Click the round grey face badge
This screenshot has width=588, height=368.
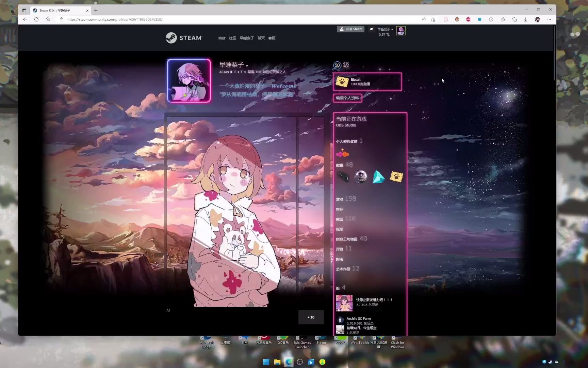[x=361, y=177]
